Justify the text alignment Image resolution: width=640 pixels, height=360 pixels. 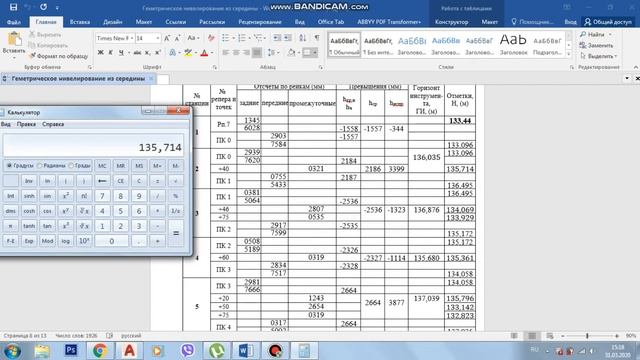click(257, 53)
